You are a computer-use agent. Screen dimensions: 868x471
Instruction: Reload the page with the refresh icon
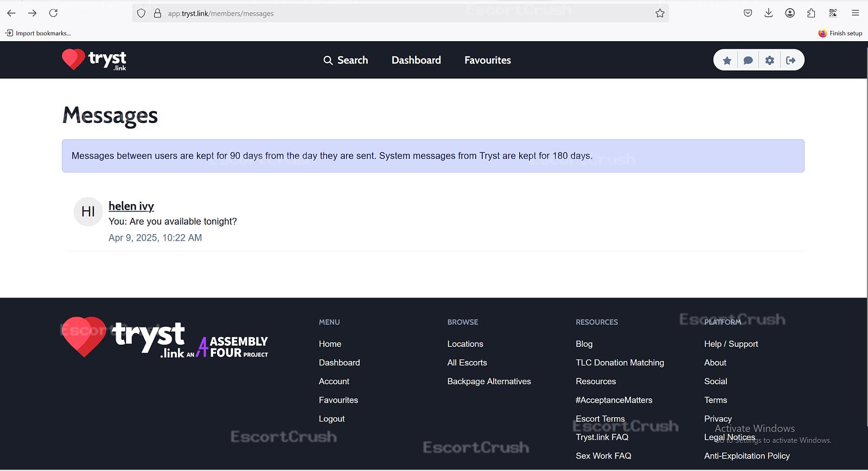(53, 13)
